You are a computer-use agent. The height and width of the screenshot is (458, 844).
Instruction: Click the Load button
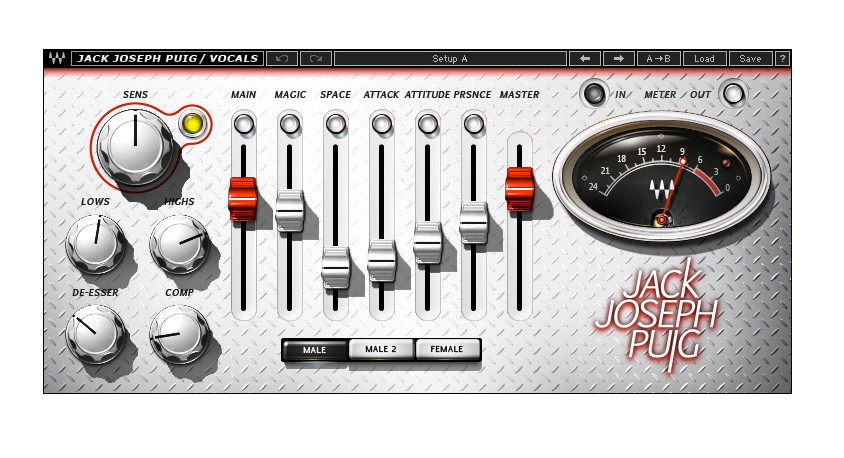click(704, 58)
